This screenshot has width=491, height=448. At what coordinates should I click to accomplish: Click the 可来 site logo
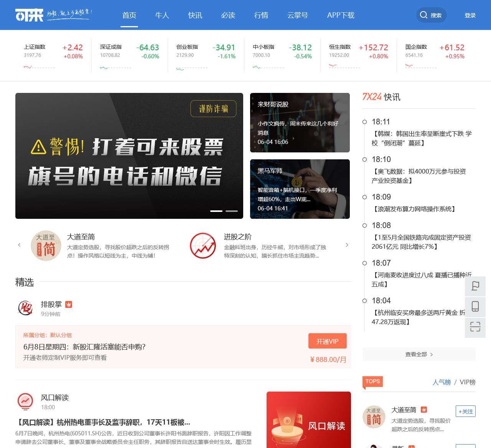[29, 14]
